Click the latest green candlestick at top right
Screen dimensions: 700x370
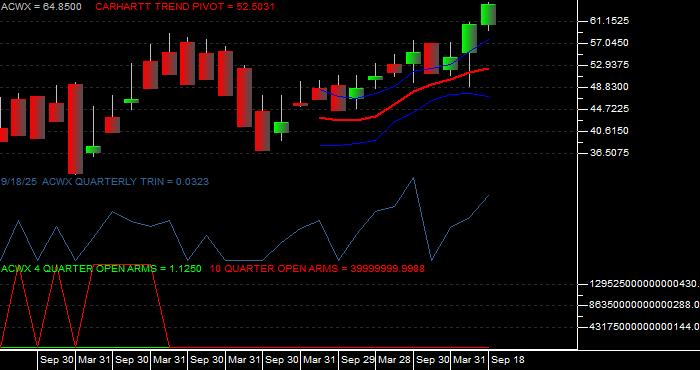(x=488, y=14)
